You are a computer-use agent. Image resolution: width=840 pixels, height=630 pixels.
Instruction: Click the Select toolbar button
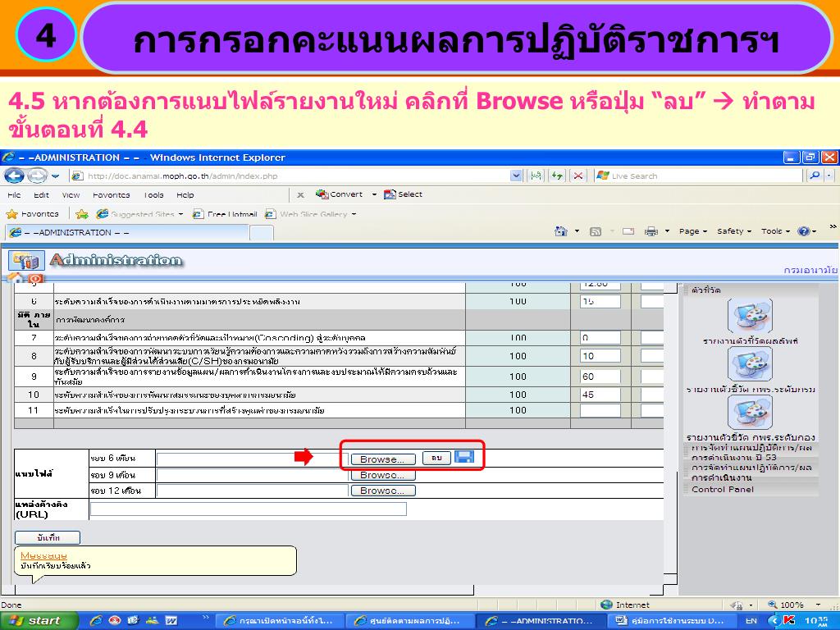pyautogui.click(x=404, y=194)
